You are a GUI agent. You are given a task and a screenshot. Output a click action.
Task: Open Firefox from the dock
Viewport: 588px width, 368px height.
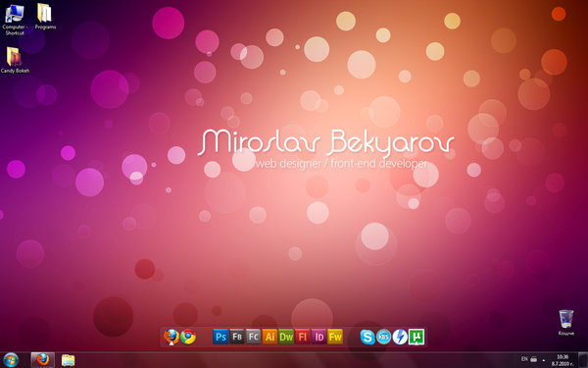[x=171, y=337]
